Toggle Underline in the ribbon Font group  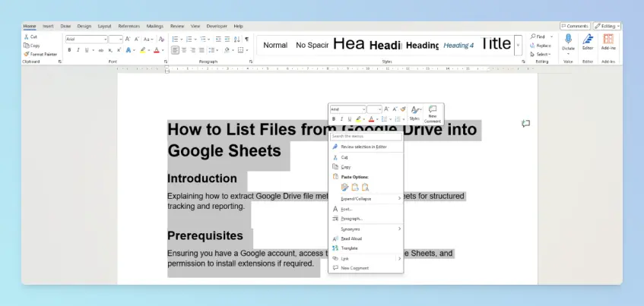[x=87, y=50]
